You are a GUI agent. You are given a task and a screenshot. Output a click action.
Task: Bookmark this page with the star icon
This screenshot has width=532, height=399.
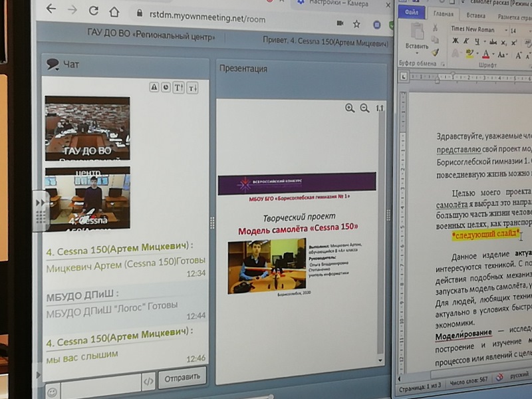[x=356, y=24]
